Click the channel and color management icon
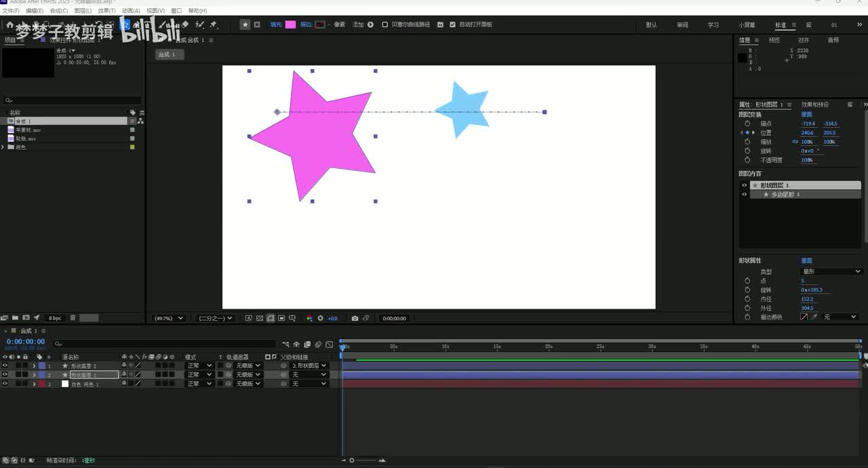This screenshot has width=868, height=468. pos(309,318)
